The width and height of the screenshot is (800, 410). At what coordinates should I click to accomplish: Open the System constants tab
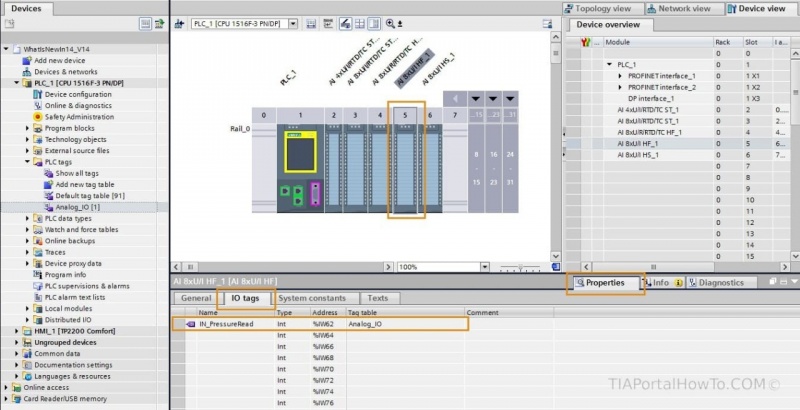coord(312,298)
